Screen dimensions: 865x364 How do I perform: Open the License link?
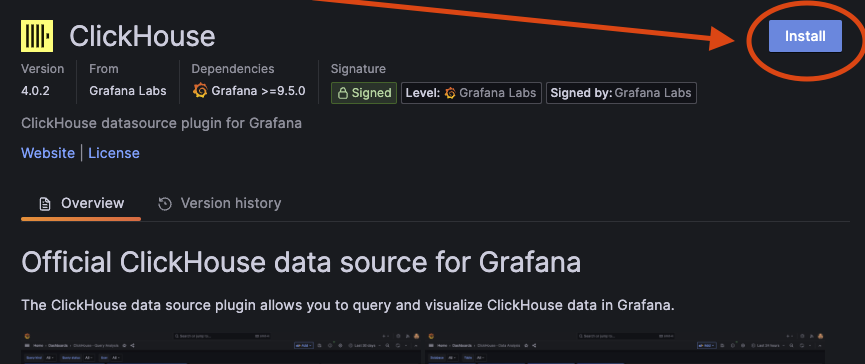114,153
